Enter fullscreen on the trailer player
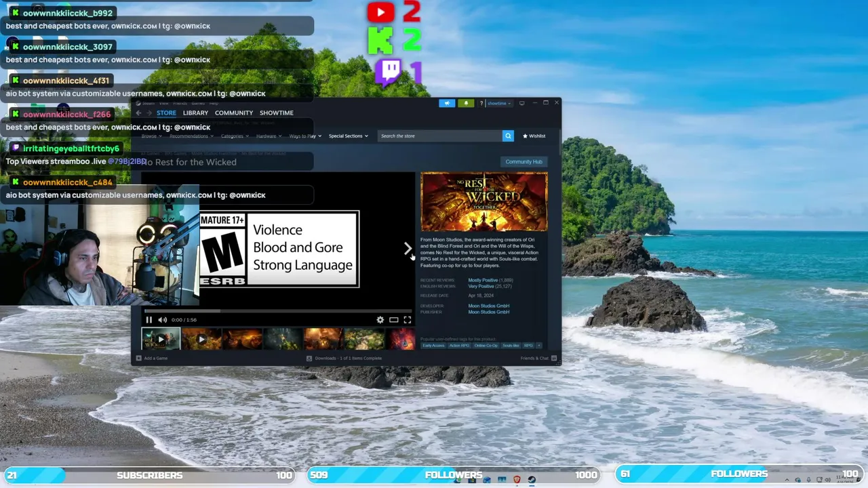Image resolution: width=868 pixels, height=488 pixels. point(408,320)
